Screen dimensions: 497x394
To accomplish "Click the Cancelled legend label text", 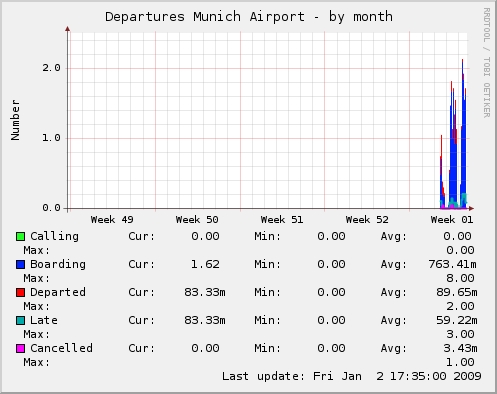I will coord(61,348).
